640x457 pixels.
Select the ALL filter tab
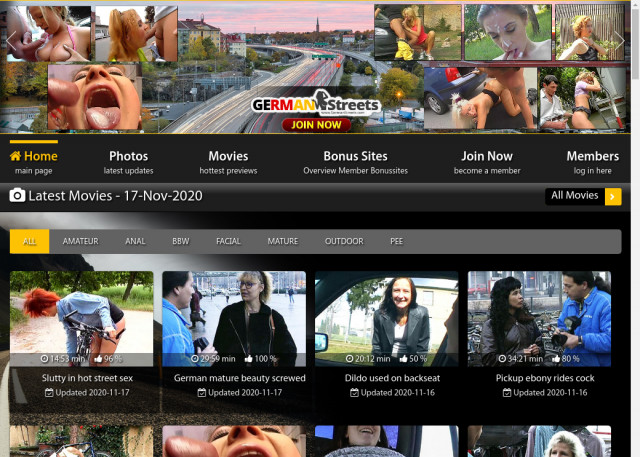pos(29,241)
